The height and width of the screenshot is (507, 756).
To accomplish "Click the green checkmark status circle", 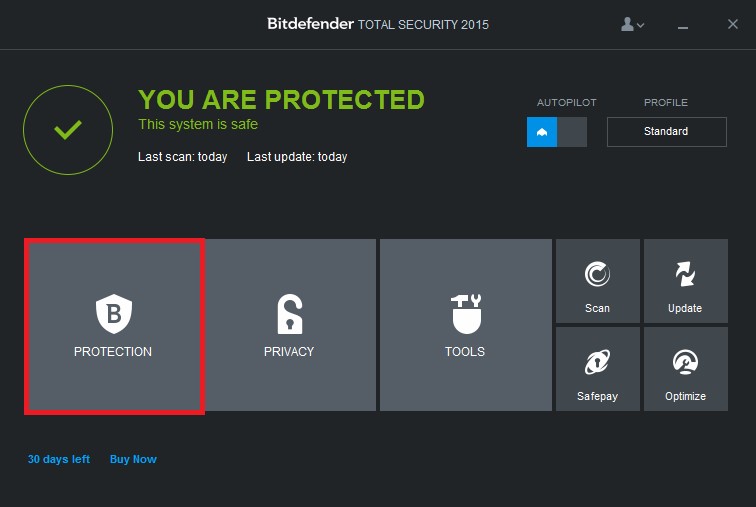I will [68, 130].
